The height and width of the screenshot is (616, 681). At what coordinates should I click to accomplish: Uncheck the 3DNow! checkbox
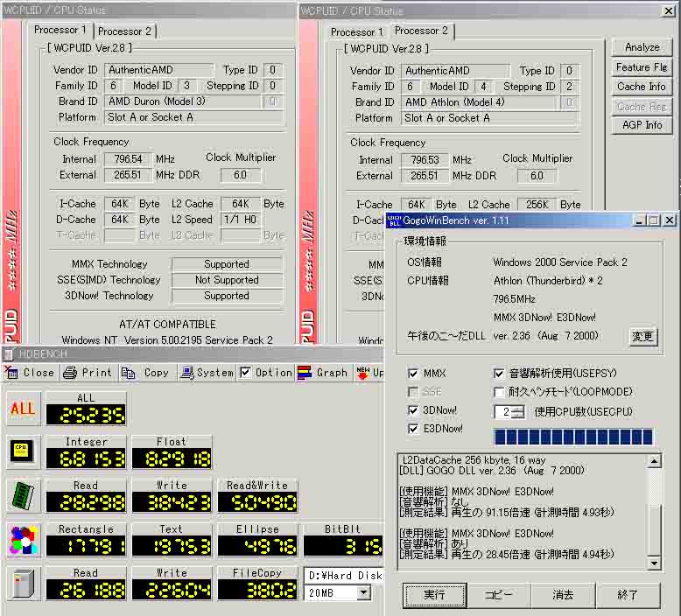coord(413,410)
